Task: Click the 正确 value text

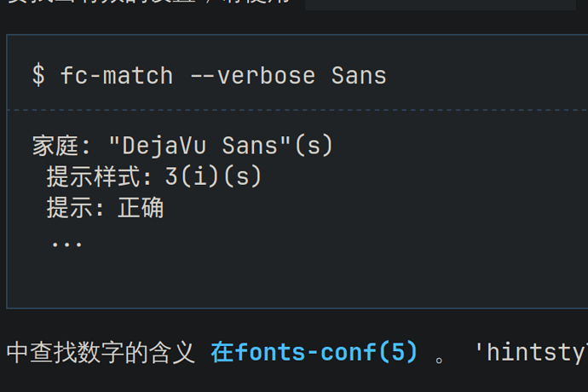Action: [x=141, y=207]
